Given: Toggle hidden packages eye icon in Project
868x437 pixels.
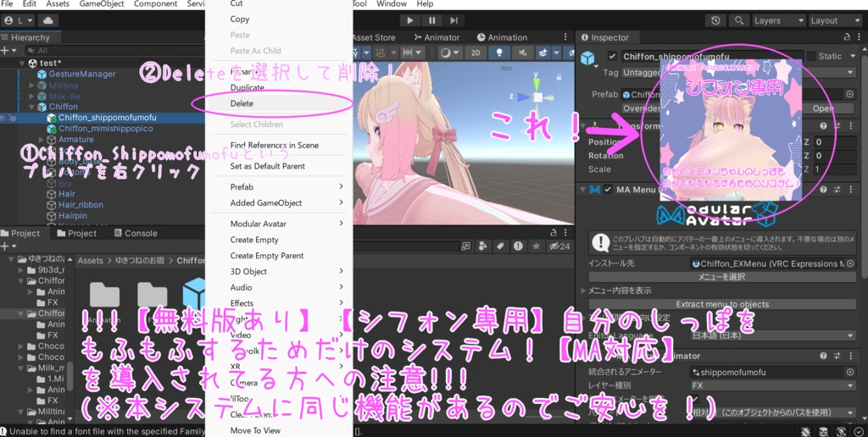Looking at the screenshot, I should [559, 246].
